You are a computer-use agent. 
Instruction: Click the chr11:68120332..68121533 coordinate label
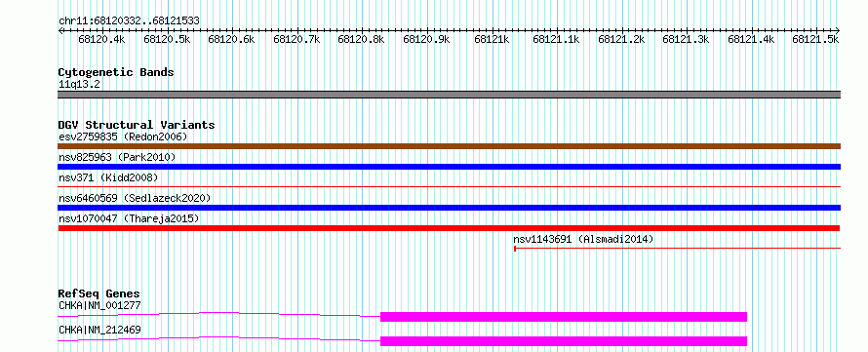pyautogui.click(x=129, y=21)
